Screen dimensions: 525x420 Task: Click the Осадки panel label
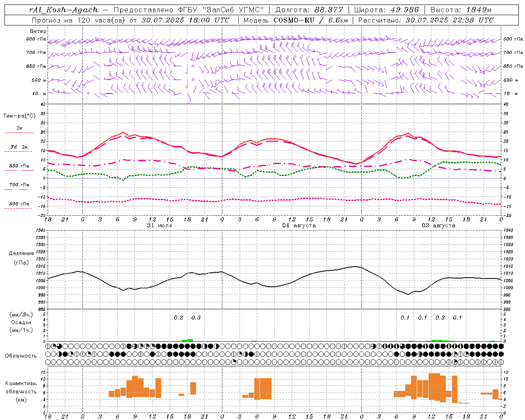tap(21, 322)
